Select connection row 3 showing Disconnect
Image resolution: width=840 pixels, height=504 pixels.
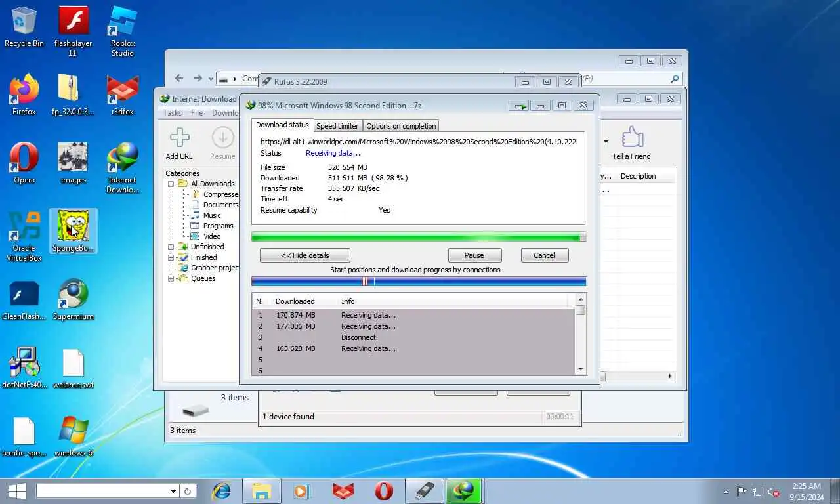tap(414, 337)
